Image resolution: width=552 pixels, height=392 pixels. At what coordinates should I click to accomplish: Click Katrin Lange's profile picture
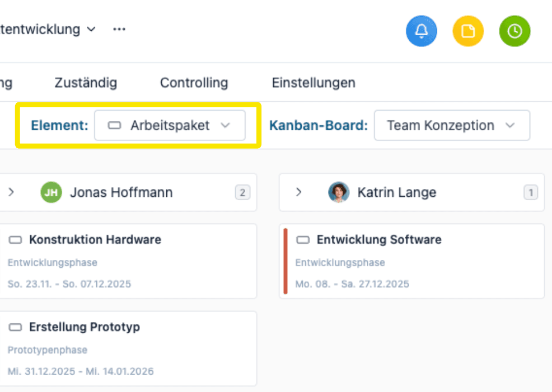(x=338, y=192)
